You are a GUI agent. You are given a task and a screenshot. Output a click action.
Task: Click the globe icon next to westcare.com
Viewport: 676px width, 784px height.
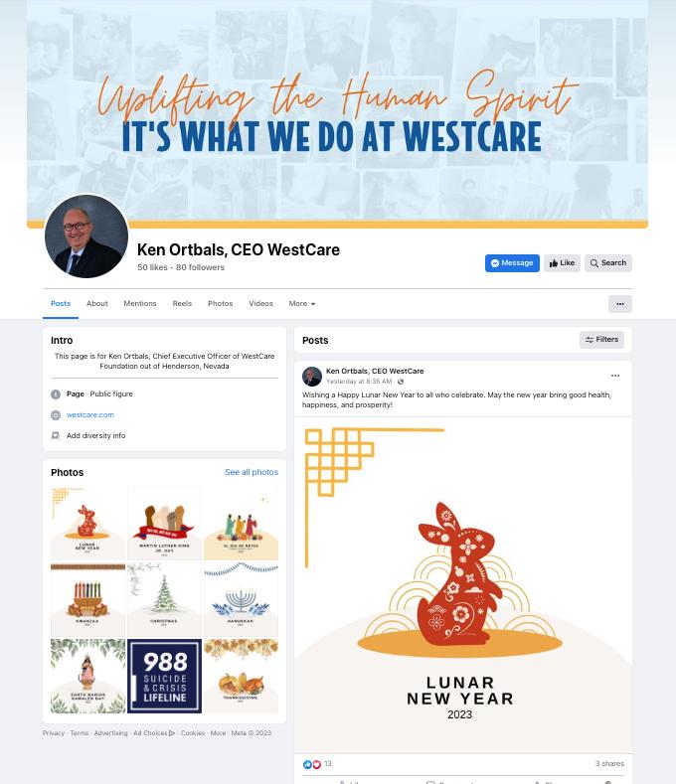[56, 415]
